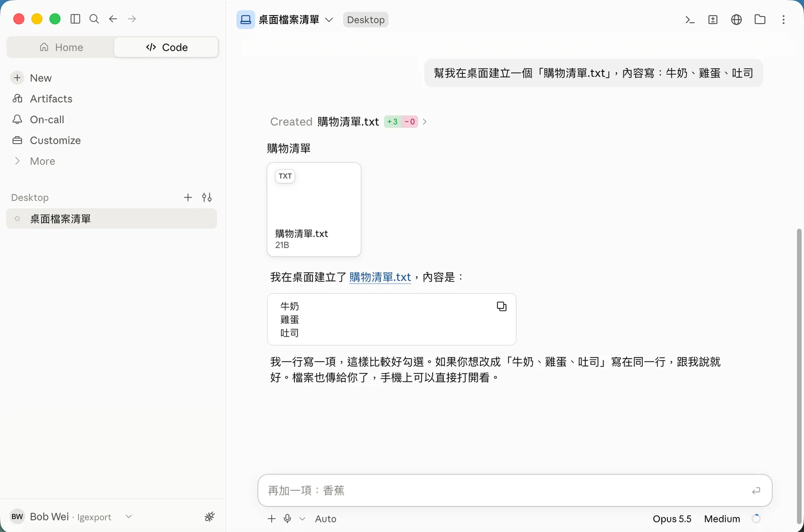Viewport: 804px width, 532px height.
Task: Add new session with plus next to Desktop
Action: tap(188, 197)
